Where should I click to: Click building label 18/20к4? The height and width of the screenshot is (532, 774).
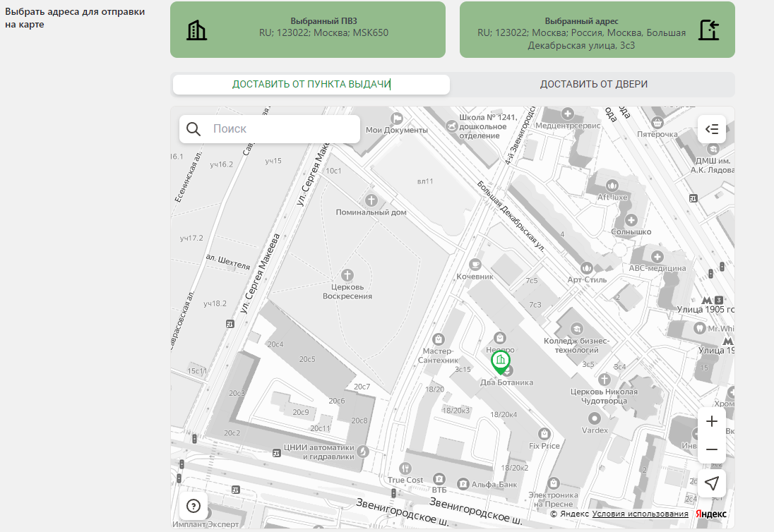click(504, 415)
